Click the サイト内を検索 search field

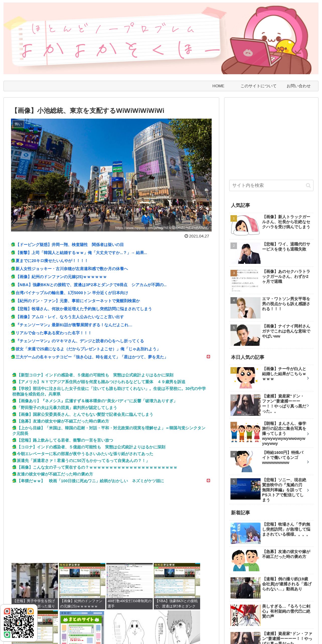tap(271, 185)
